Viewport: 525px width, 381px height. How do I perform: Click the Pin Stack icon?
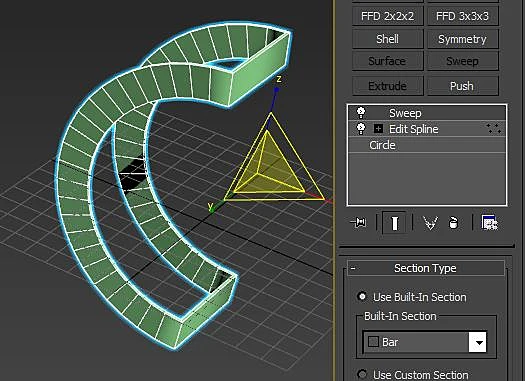(359, 222)
